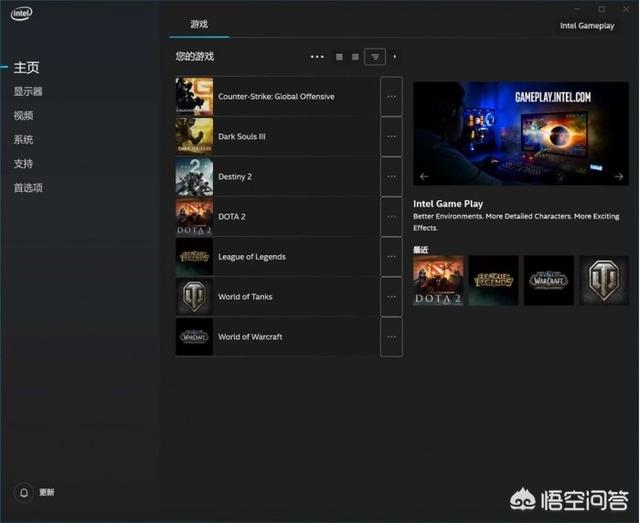Viewport: 640px width, 523px height.
Task: Open the World of Warcraft options menu
Action: (391, 337)
